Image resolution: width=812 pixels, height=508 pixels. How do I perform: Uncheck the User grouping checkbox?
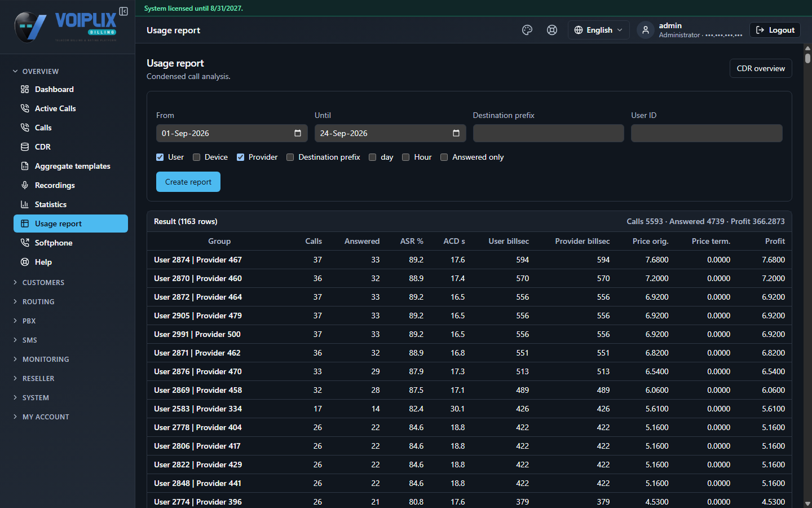(x=160, y=157)
